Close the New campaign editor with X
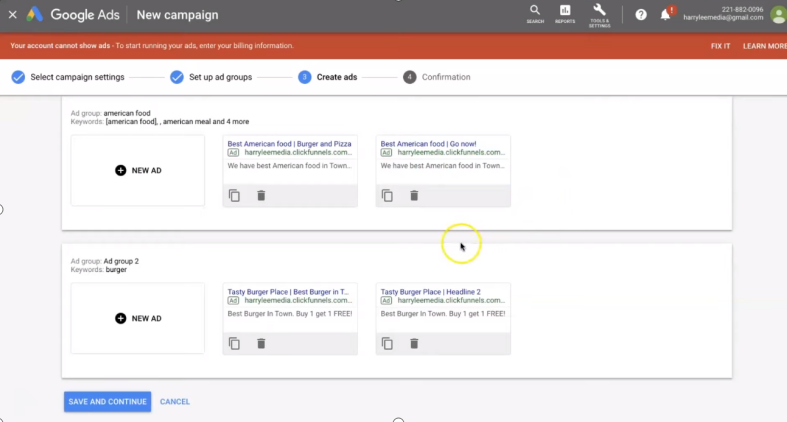Image resolution: width=787 pixels, height=422 pixels. pyautogui.click(x=12, y=15)
